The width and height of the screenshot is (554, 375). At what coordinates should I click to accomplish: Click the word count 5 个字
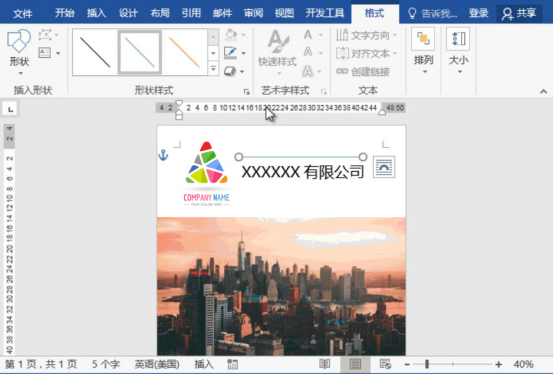106,364
